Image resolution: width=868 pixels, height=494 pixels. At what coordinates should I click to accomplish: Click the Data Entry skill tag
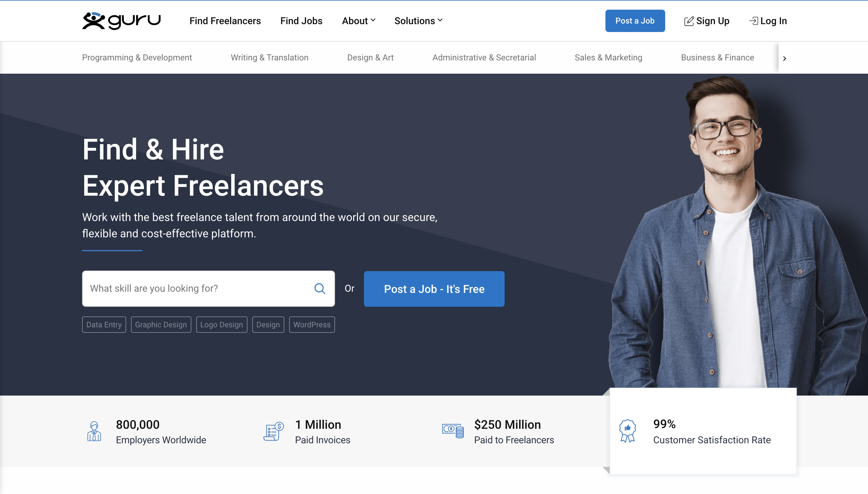[x=104, y=324]
